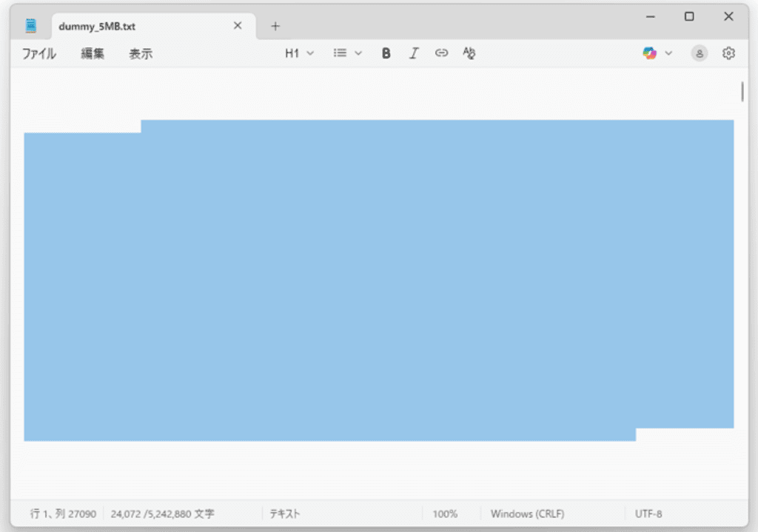Open the 表示 menu
This screenshot has width=758, height=532.
(141, 53)
